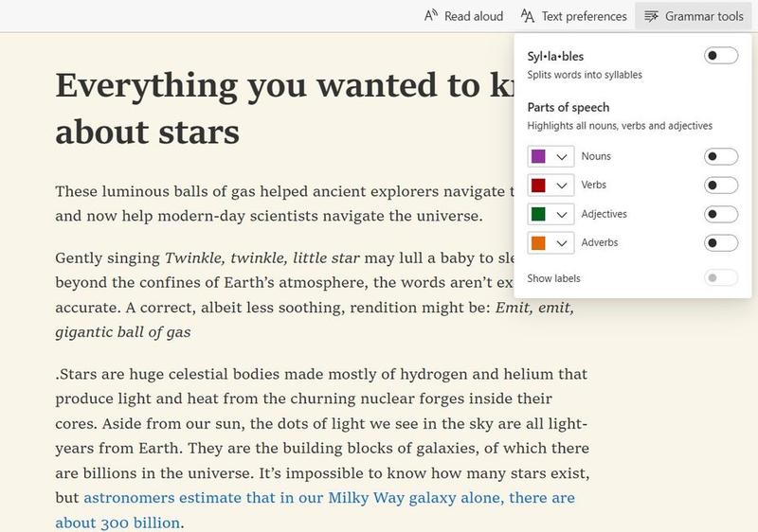758x532 pixels.
Task: Expand the Nouns color dropdown arrow
Action: click(563, 156)
